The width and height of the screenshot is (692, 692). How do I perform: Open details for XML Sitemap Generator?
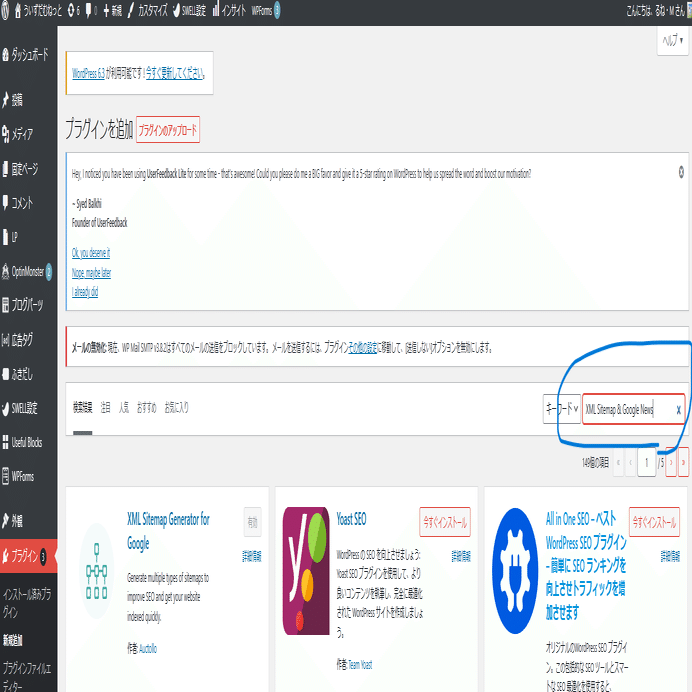[x=252, y=557]
